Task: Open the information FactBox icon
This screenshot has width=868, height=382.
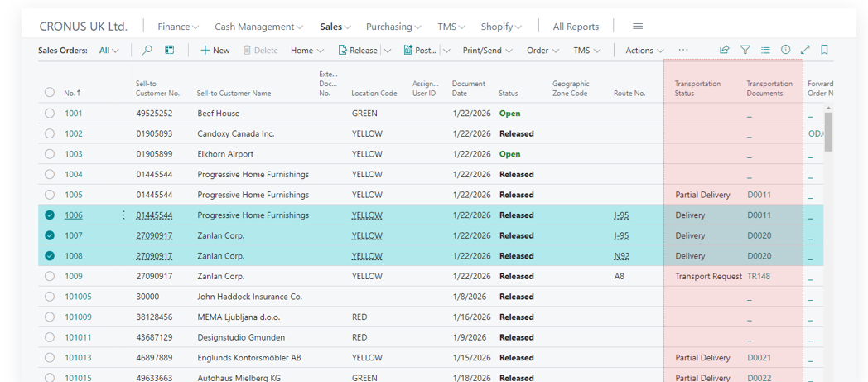Action: pyautogui.click(x=785, y=51)
